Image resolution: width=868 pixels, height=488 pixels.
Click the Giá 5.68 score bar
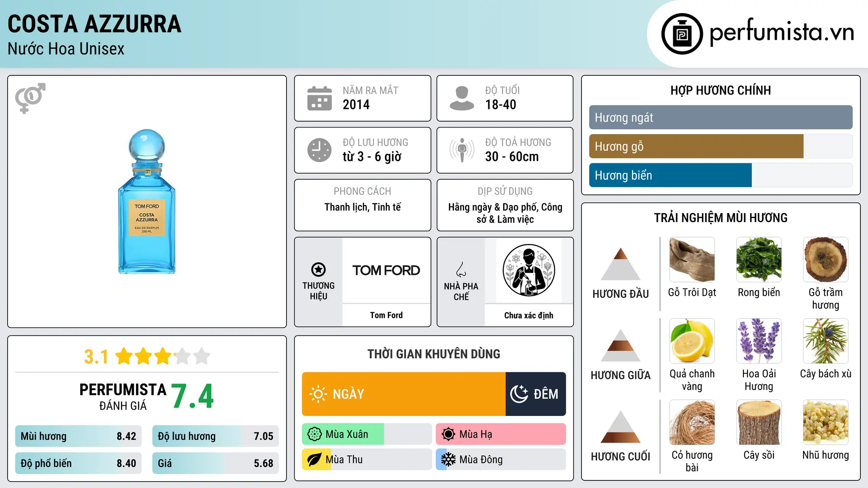click(x=215, y=463)
